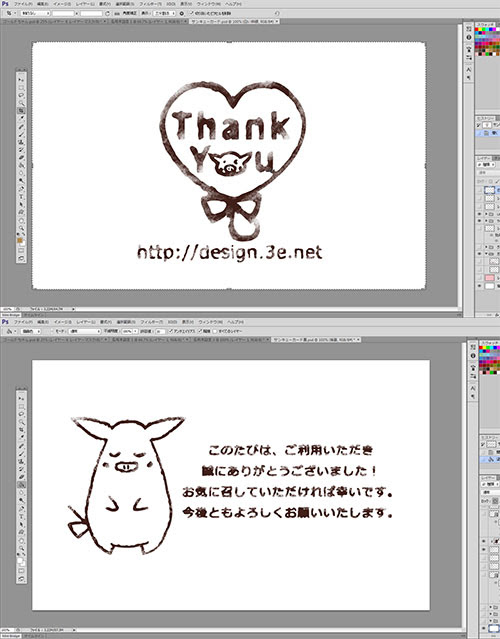The width and height of the screenshot is (500, 639).
Task: Select the Crop tool in top window toolbox
Action: click(x=22, y=111)
